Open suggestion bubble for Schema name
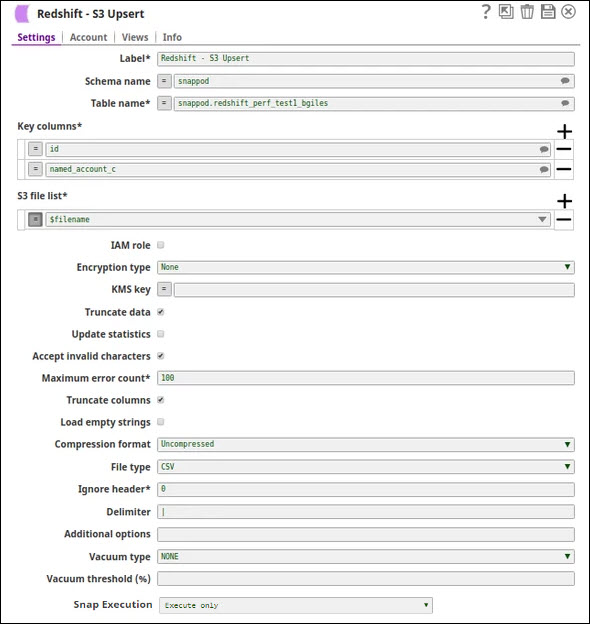 (565, 81)
